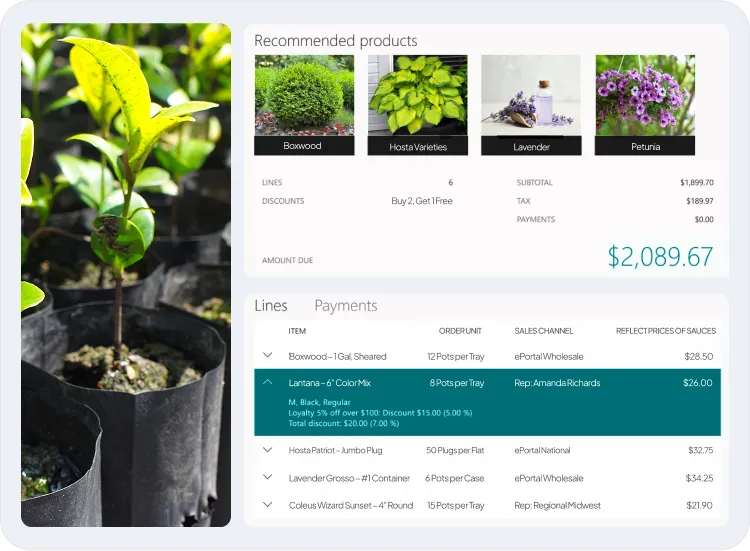This screenshot has width=750, height=551.
Task: Click the Buy 2, Get 1 Free discount
Action: point(422,201)
